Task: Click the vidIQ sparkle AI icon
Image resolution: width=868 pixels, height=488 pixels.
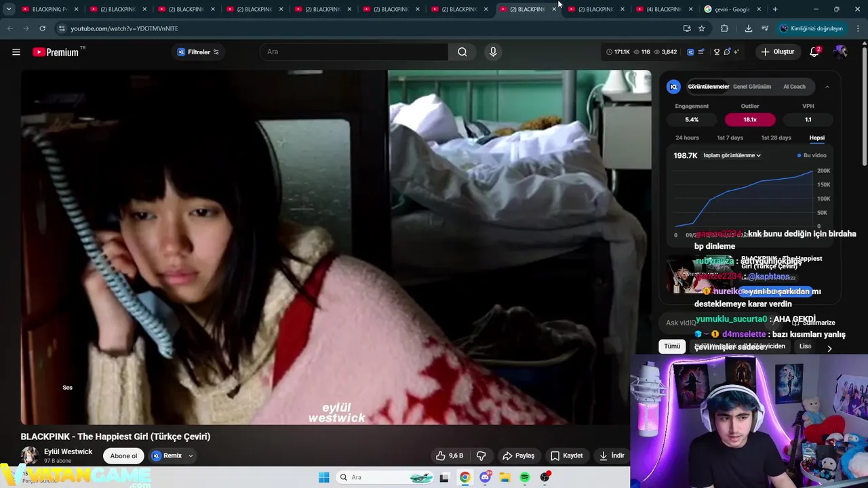Action: coord(736,52)
